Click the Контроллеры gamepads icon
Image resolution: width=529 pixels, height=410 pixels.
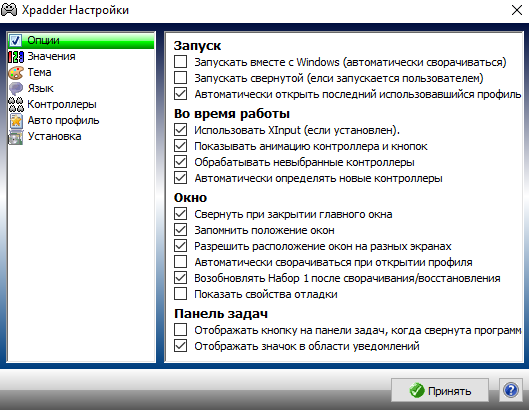[x=16, y=104]
